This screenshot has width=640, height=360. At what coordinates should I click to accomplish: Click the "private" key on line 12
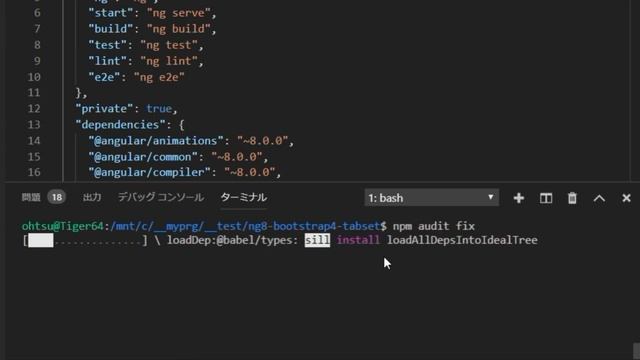[x=104, y=109]
